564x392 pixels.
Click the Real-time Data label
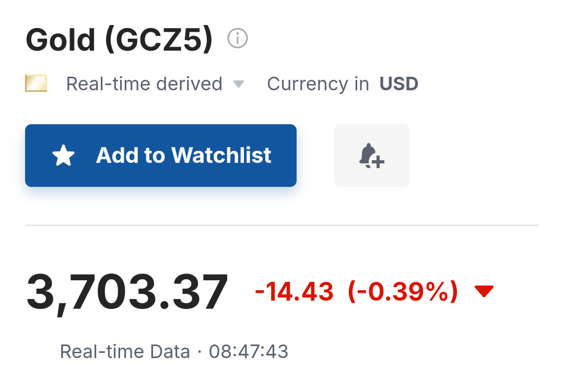(x=125, y=351)
